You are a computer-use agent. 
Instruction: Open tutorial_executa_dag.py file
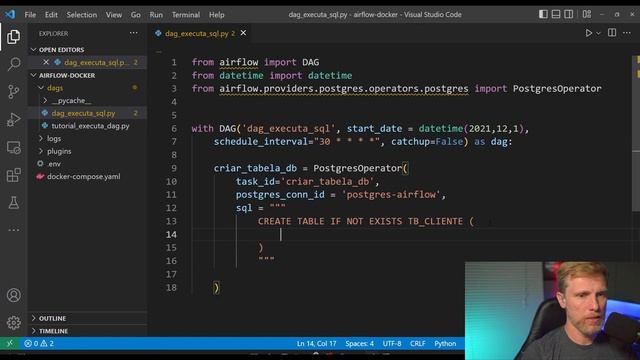click(x=90, y=126)
